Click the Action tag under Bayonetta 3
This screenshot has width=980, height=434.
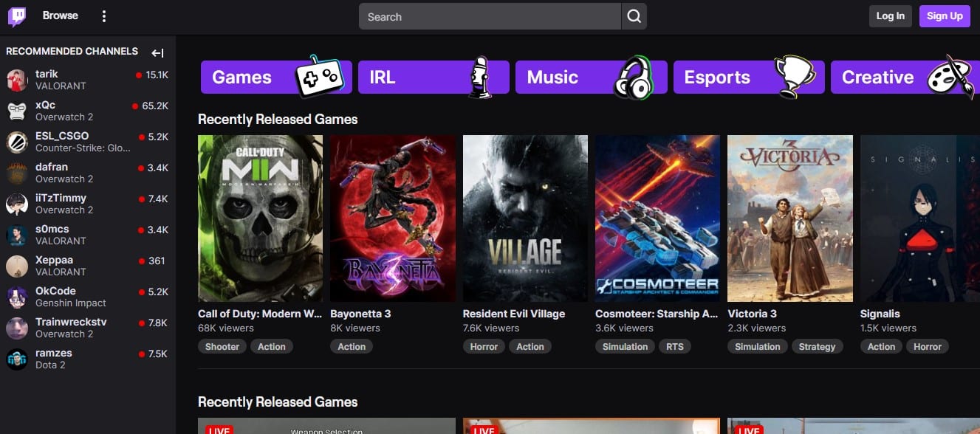(352, 346)
